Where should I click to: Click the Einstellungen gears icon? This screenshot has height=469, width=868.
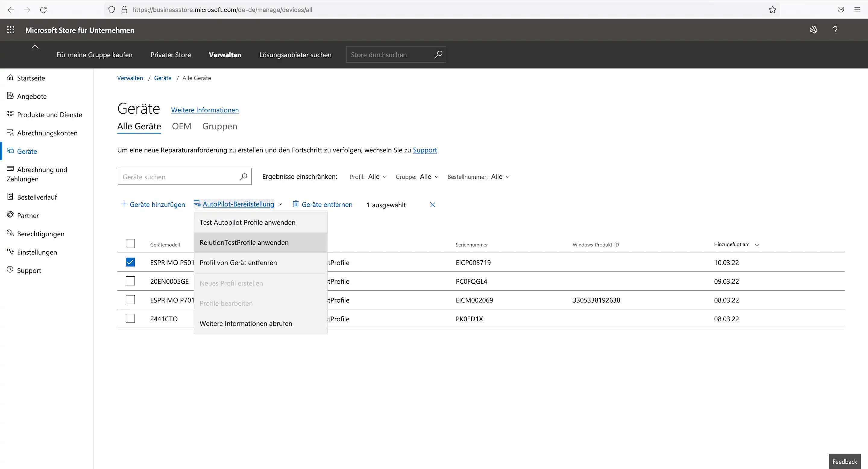(x=10, y=251)
